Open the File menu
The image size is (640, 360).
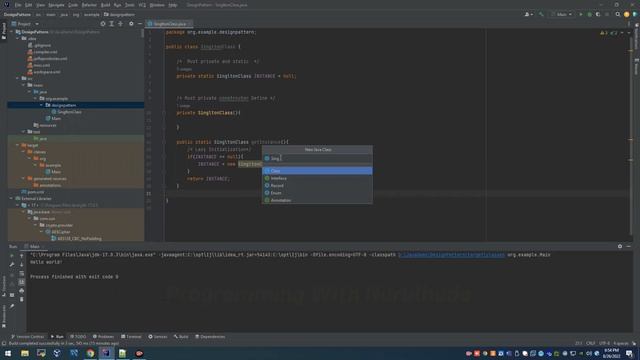(18, 5)
